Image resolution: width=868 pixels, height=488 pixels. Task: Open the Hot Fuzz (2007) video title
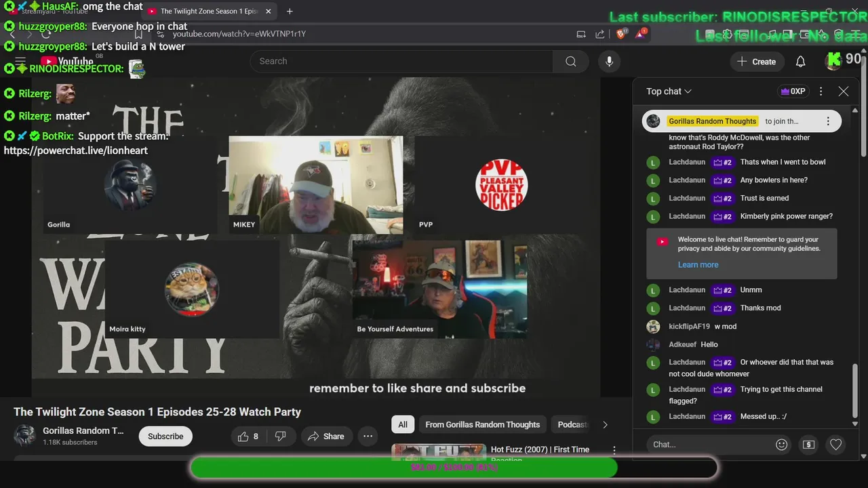pyautogui.click(x=540, y=449)
